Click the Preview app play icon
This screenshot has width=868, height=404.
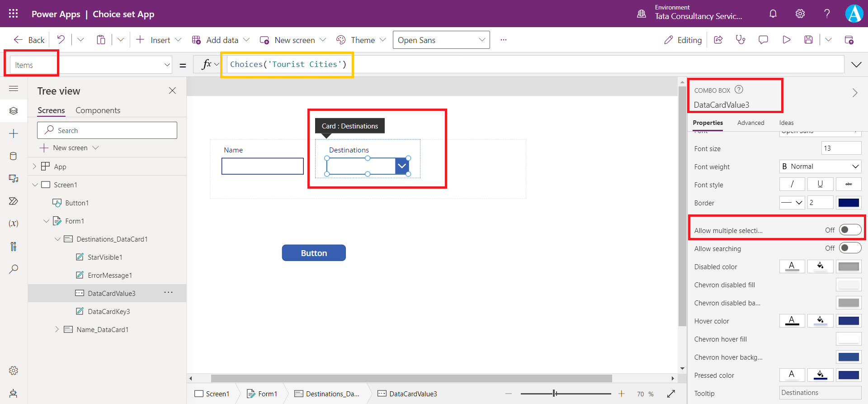pos(786,40)
